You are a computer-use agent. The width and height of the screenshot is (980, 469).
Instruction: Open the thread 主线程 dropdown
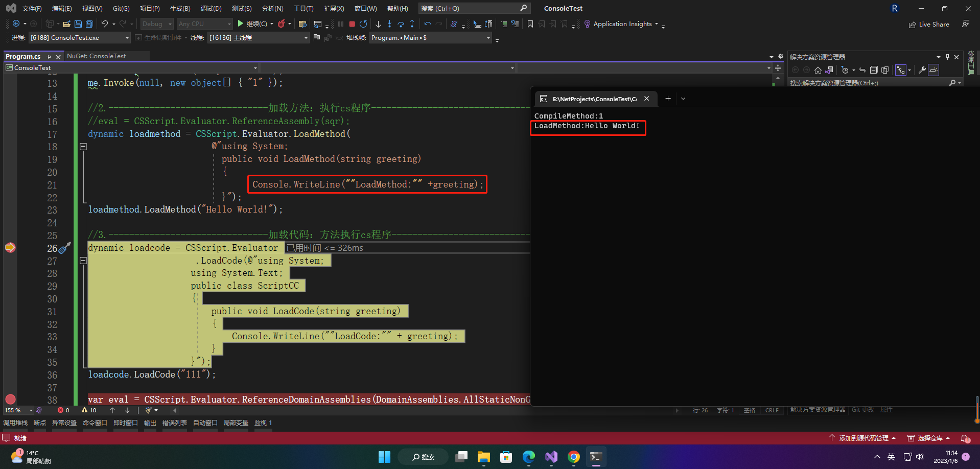coord(259,38)
